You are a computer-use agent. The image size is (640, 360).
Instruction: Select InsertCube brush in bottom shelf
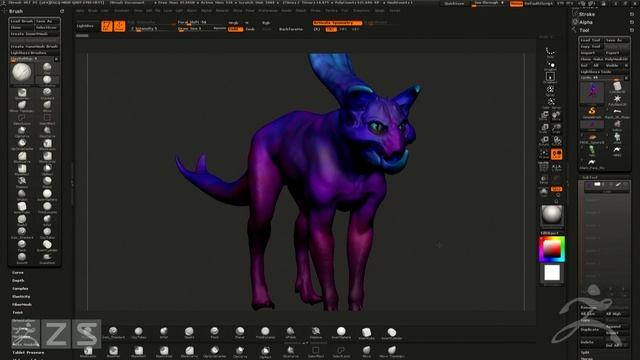point(366,333)
